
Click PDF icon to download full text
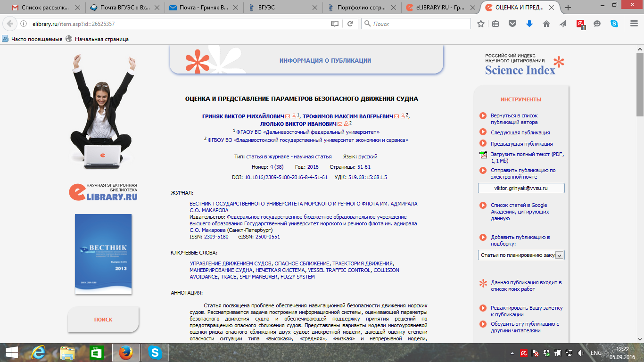pos(483,155)
